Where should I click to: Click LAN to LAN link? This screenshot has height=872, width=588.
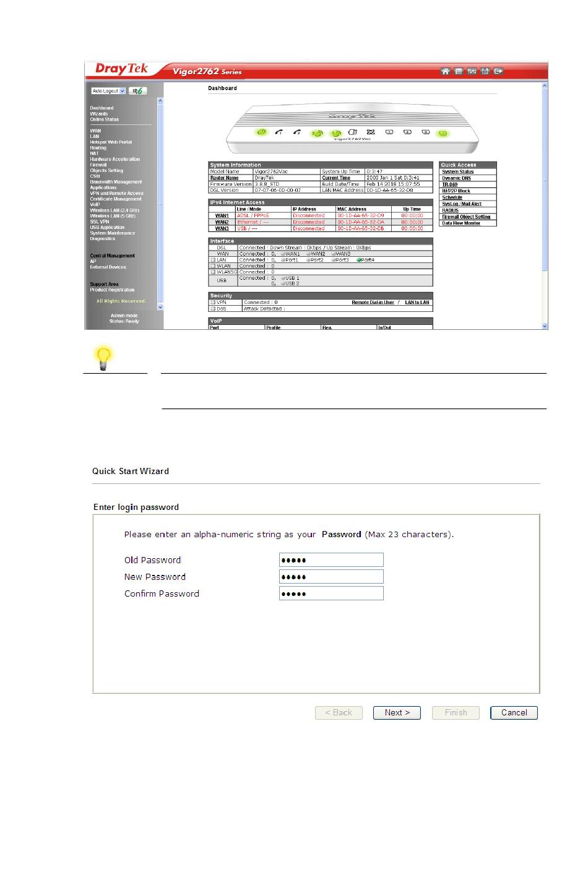417,303
